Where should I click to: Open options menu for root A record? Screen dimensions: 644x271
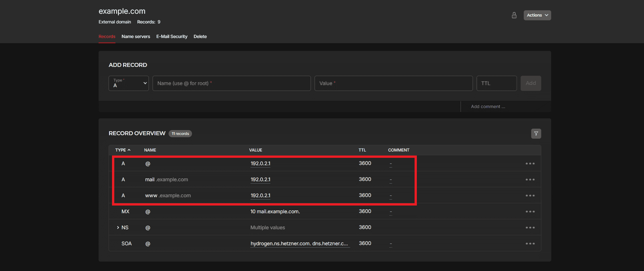[530, 164]
